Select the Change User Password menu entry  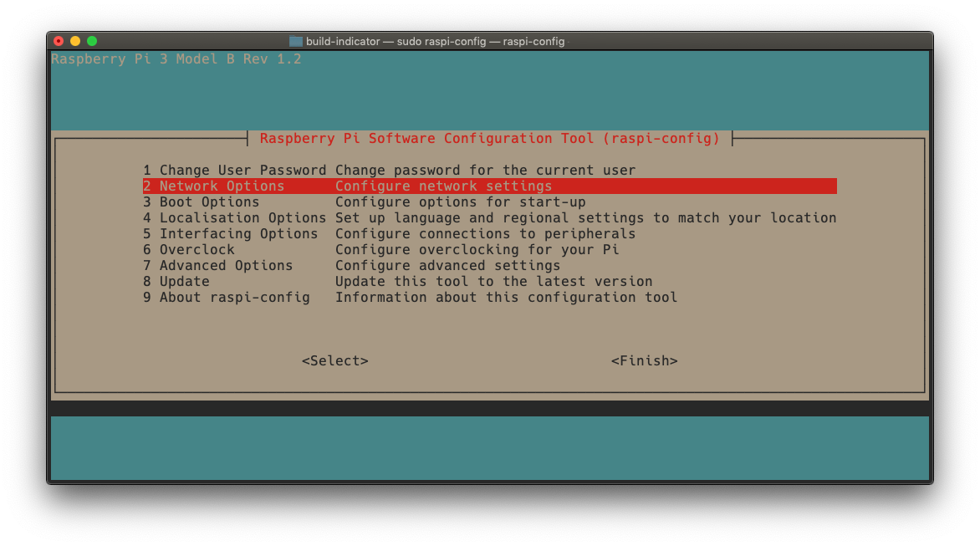click(490, 170)
